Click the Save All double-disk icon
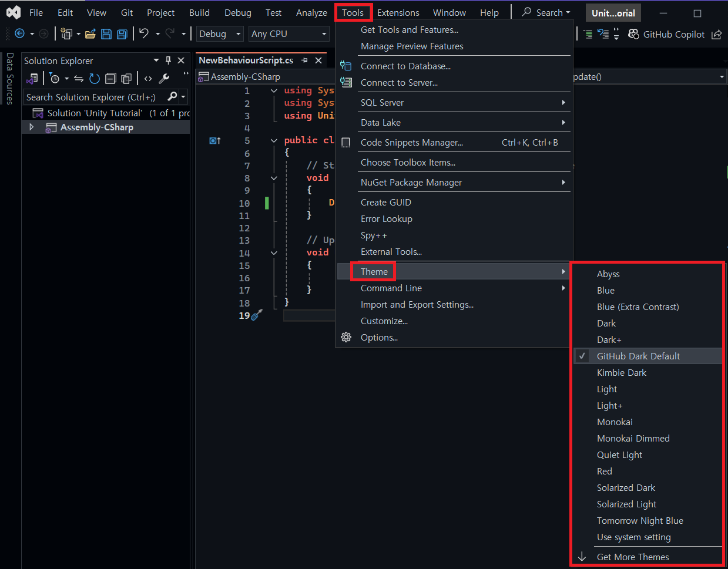This screenshot has width=728, height=569. (122, 34)
